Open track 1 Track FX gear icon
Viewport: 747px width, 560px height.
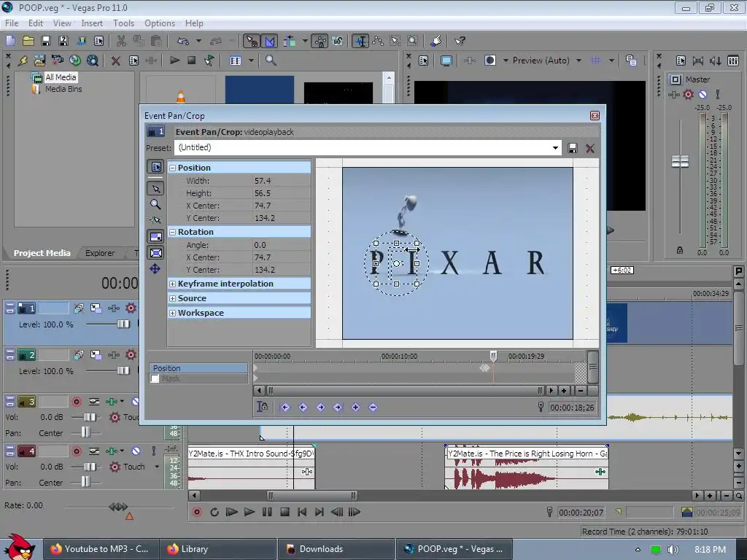point(131,308)
